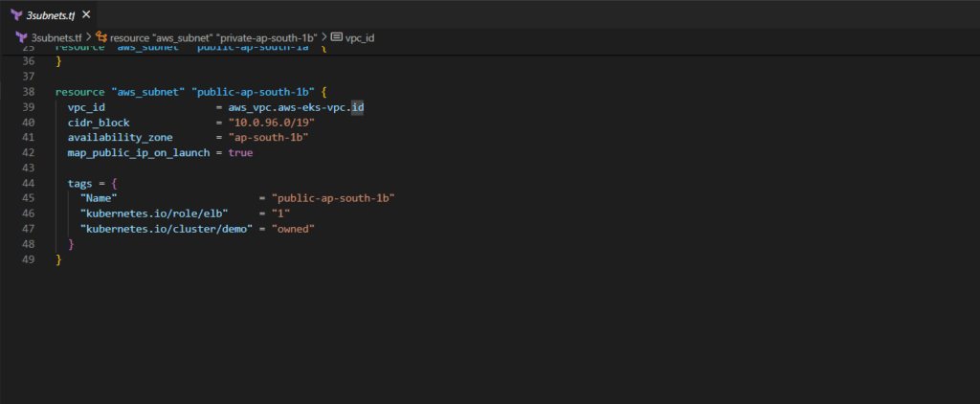Click the "owned" tag value
Image resolution: width=980 pixels, height=404 pixels.
293,229
